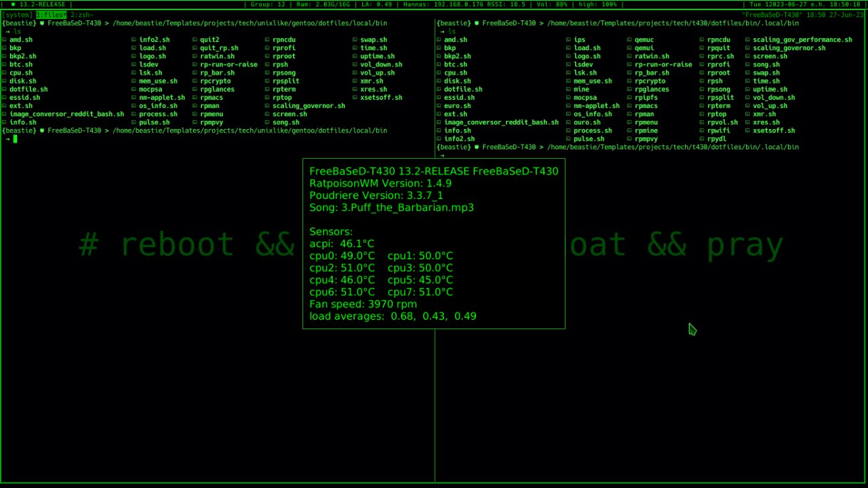868x488 pixels.
Task: Click the icon beside scaling_gov_performance.sh
Action: 747,40
